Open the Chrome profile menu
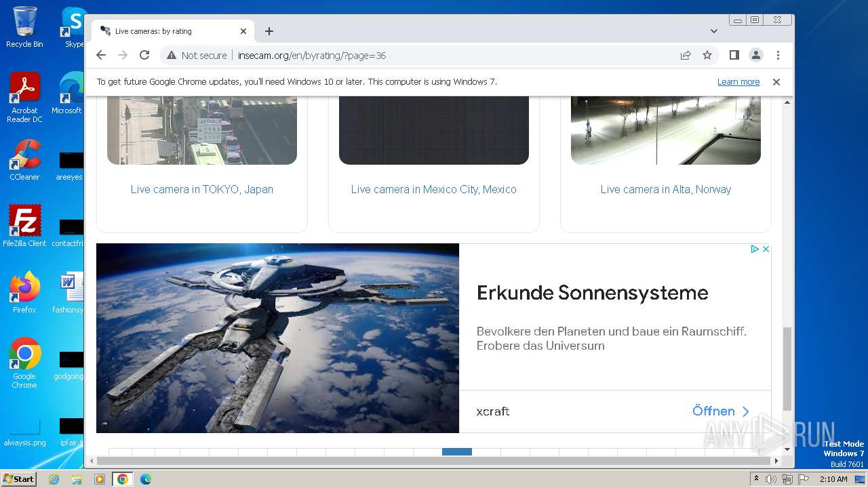This screenshot has height=488, width=868. click(x=756, y=55)
